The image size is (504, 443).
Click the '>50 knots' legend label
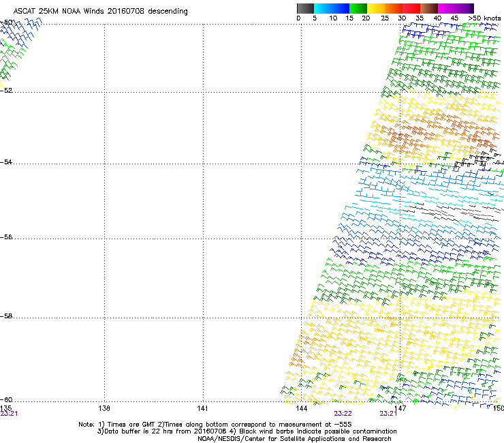pos(484,18)
